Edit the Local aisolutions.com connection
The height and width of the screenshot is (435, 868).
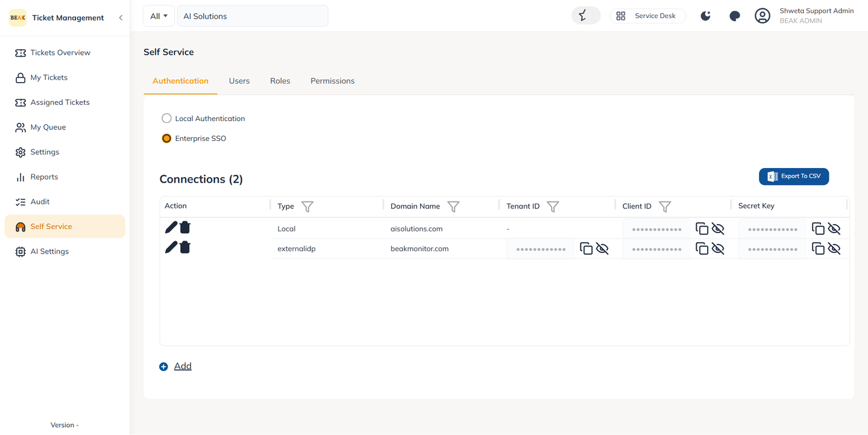tap(171, 227)
